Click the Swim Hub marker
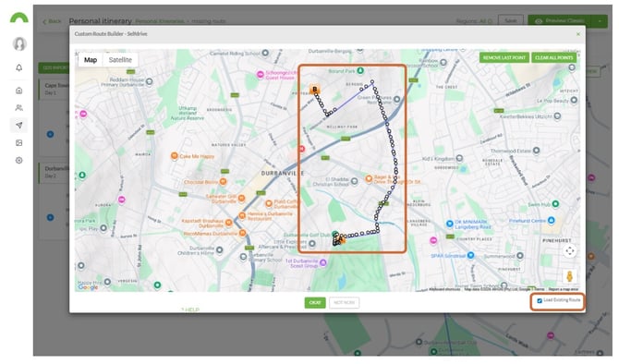619x364 pixels. point(555,204)
